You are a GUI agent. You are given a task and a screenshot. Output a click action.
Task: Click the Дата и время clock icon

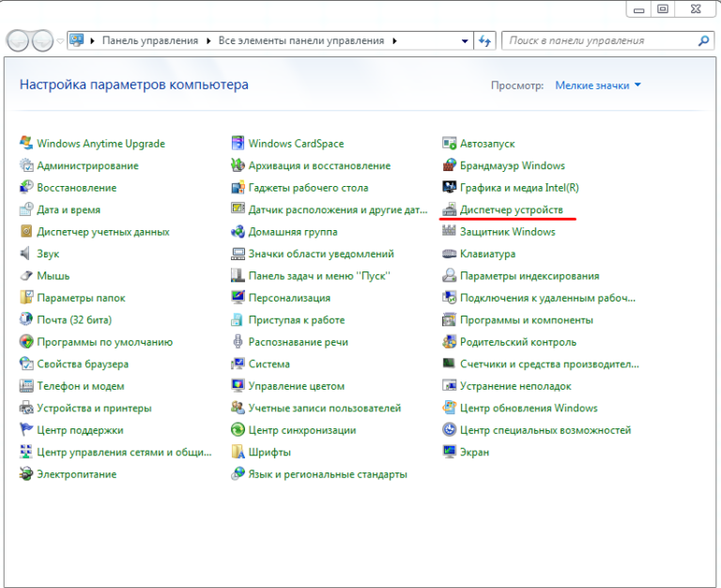tap(26, 209)
